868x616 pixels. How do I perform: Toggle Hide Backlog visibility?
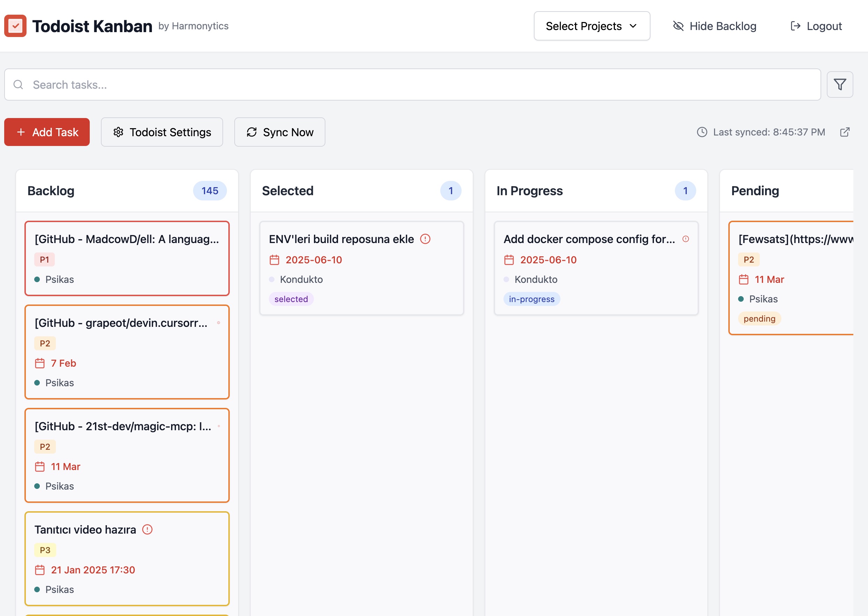pyautogui.click(x=714, y=26)
